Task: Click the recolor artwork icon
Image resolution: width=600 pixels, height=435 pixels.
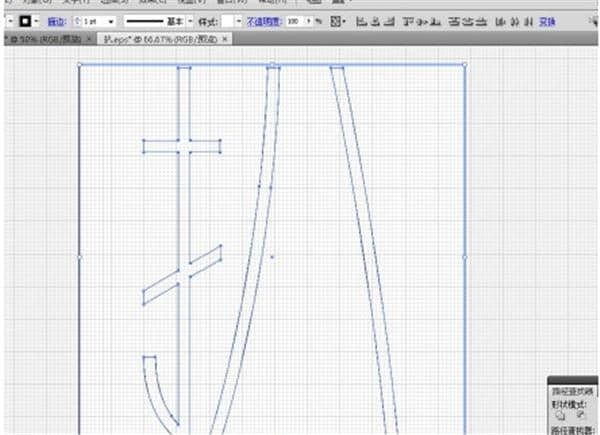Action: pos(337,21)
